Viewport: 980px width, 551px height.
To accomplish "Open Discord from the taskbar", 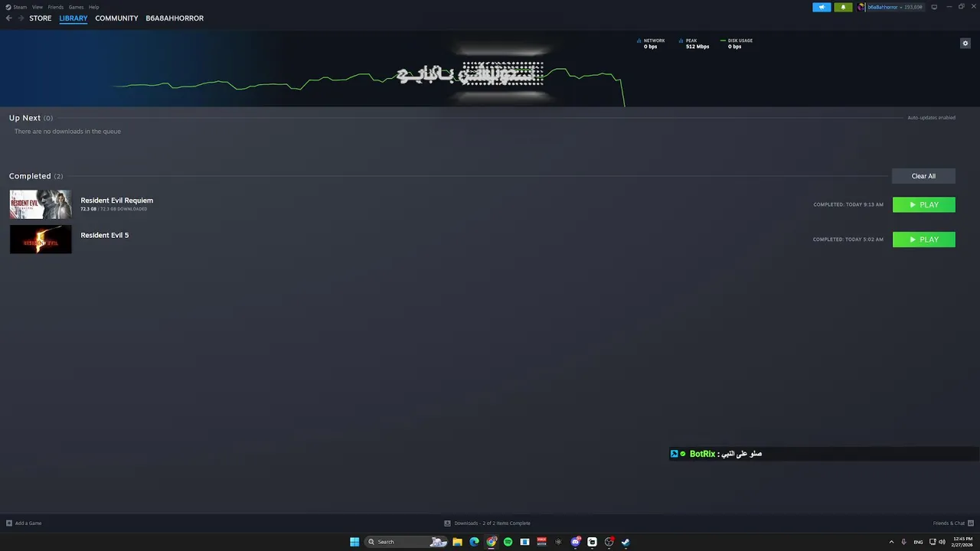I will pyautogui.click(x=575, y=542).
